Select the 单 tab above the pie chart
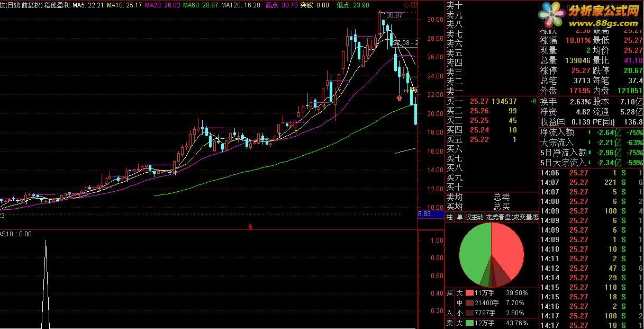644x329 pixels. click(x=459, y=217)
